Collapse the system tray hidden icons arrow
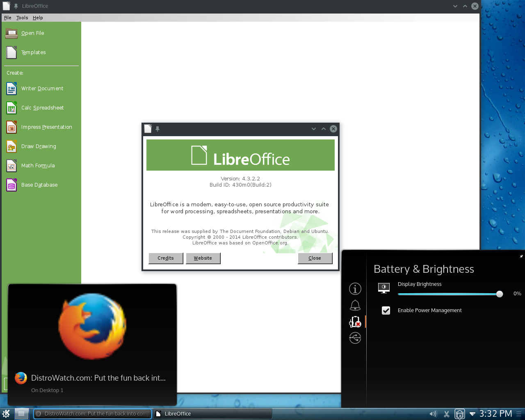This screenshot has height=420, width=525. (x=472, y=414)
